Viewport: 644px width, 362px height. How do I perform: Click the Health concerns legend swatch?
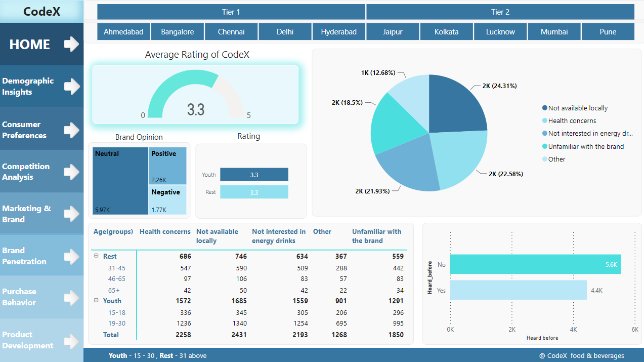point(545,120)
